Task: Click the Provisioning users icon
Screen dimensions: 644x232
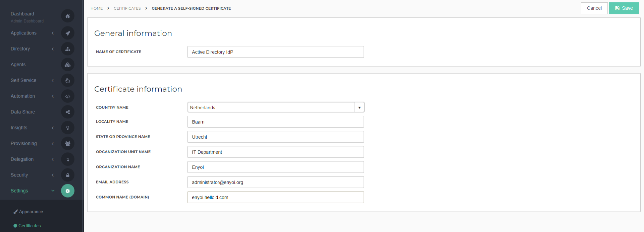Action: (x=68, y=144)
